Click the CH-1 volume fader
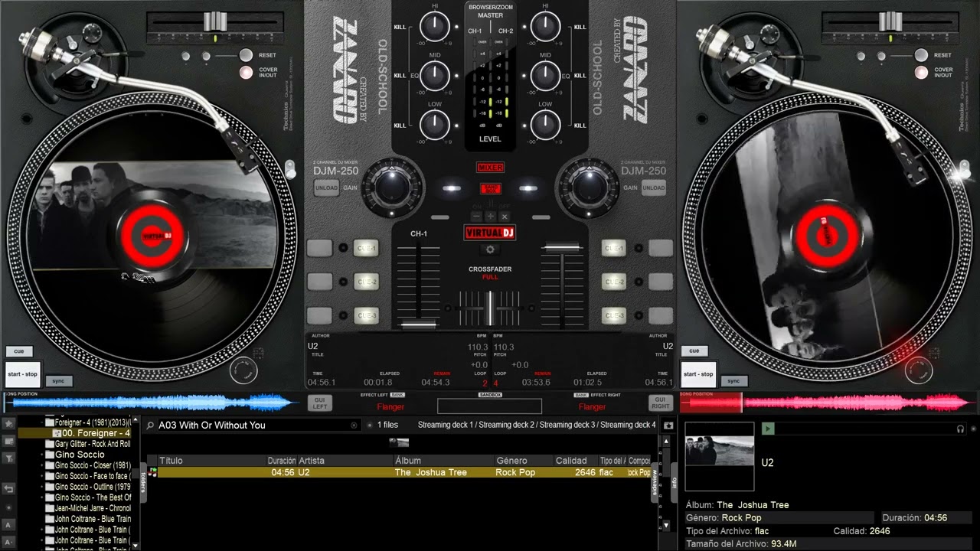Image resolution: width=980 pixels, height=551 pixels. tap(418, 324)
